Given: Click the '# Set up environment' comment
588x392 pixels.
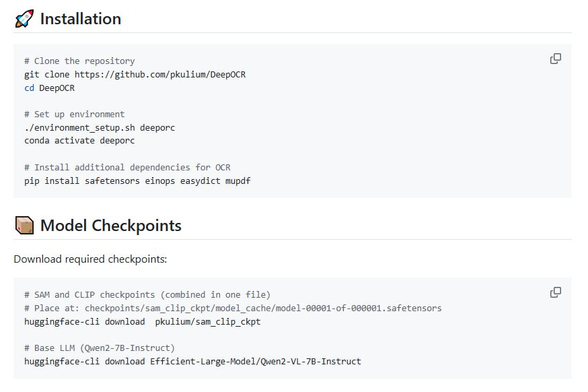Looking at the screenshot, I should click(x=75, y=114).
